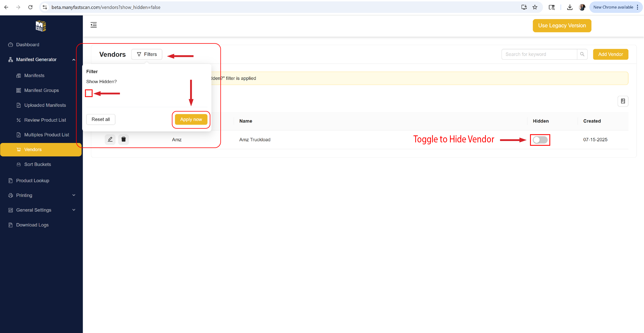
Task: Open the Filters dropdown button
Action: [147, 54]
